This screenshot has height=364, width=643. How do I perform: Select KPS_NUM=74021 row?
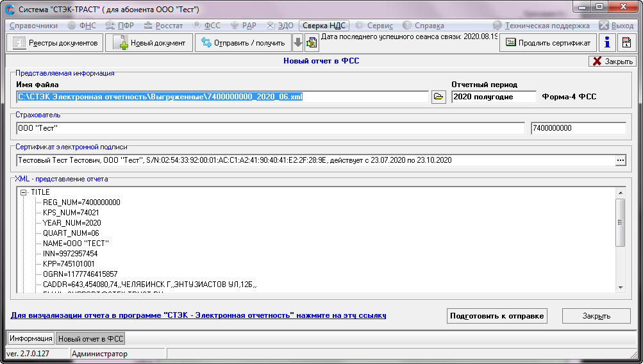[x=71, y=213]
